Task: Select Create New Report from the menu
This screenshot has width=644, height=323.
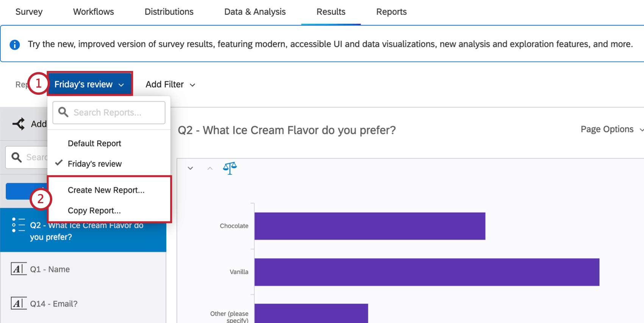Action: [106, 190]
